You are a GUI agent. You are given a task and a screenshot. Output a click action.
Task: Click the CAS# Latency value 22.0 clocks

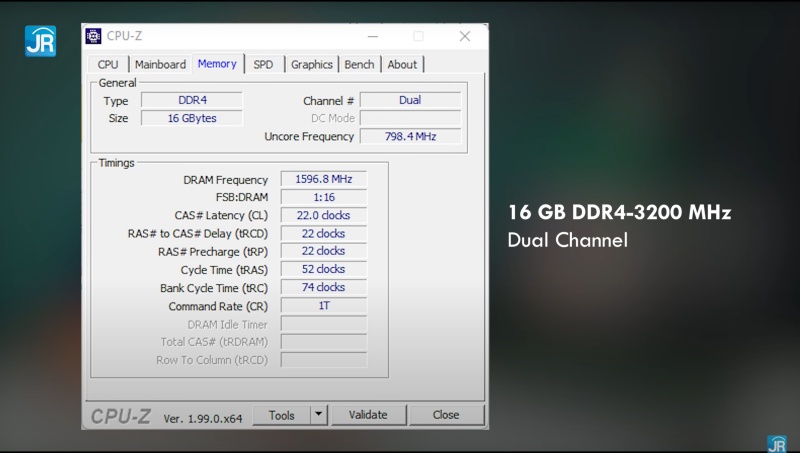(323, 215)
